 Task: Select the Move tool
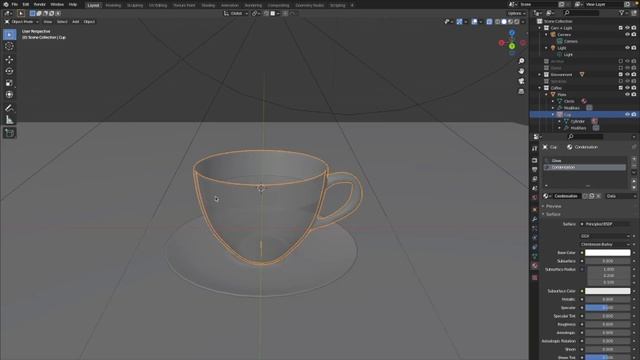pos(9,60)
